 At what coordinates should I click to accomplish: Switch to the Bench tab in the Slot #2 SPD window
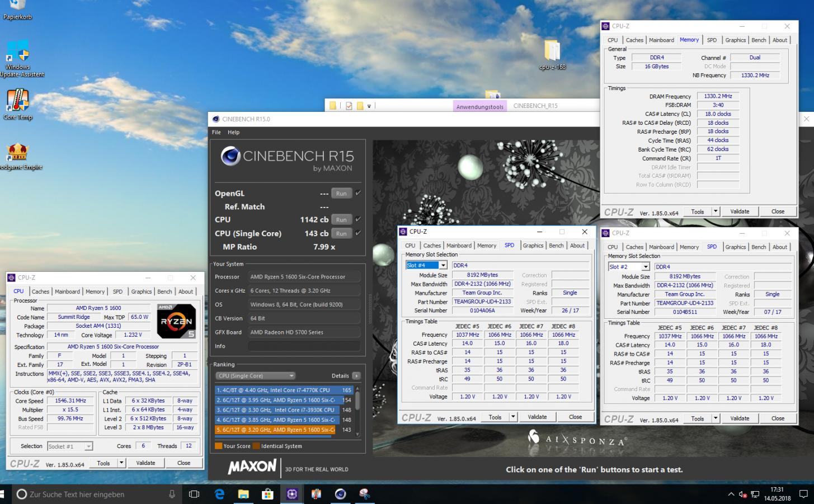(x=759, y=247)
